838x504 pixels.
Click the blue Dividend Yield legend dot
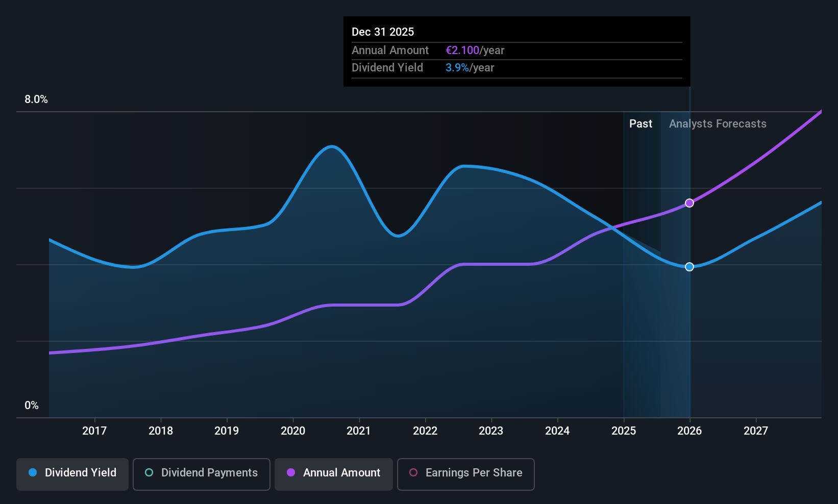[x=33, y=472]
